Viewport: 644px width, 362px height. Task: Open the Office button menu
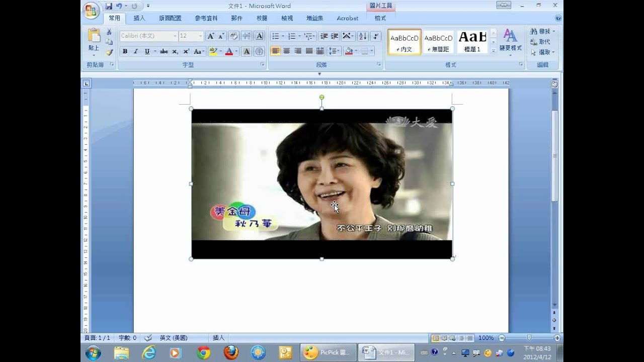click(x=91, y=11)
